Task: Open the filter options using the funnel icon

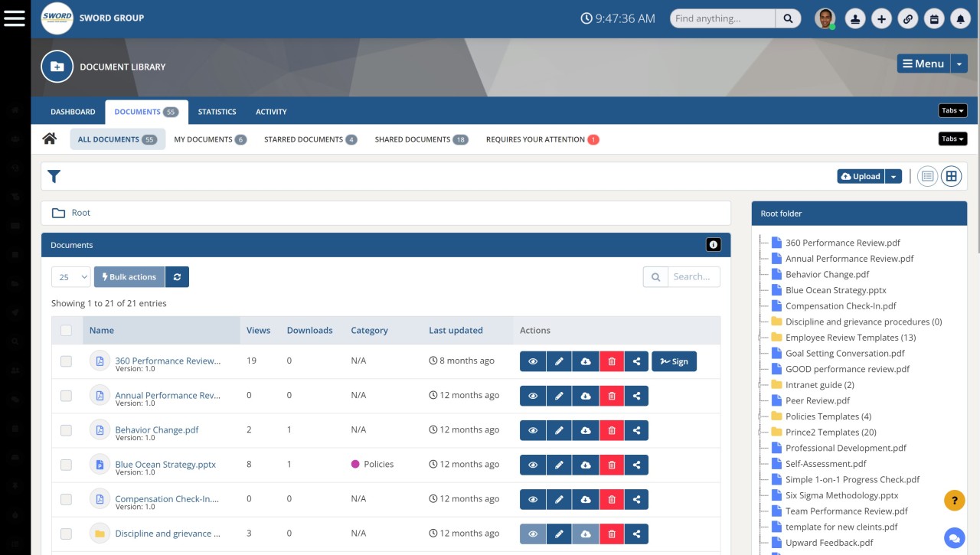Action: pyautogui.click(x=54, y=176)
